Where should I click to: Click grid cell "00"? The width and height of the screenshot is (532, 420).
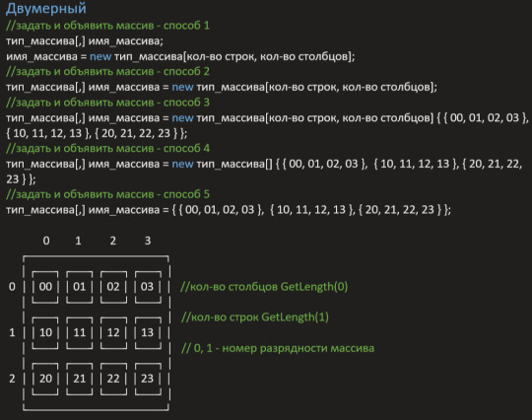coord(45,287)
